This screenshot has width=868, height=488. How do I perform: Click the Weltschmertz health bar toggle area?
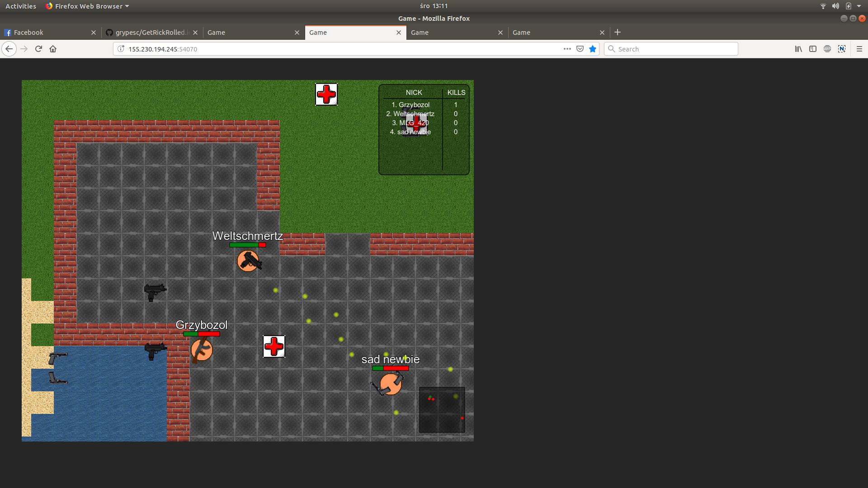pyautogui.click(x=247, y=245)
